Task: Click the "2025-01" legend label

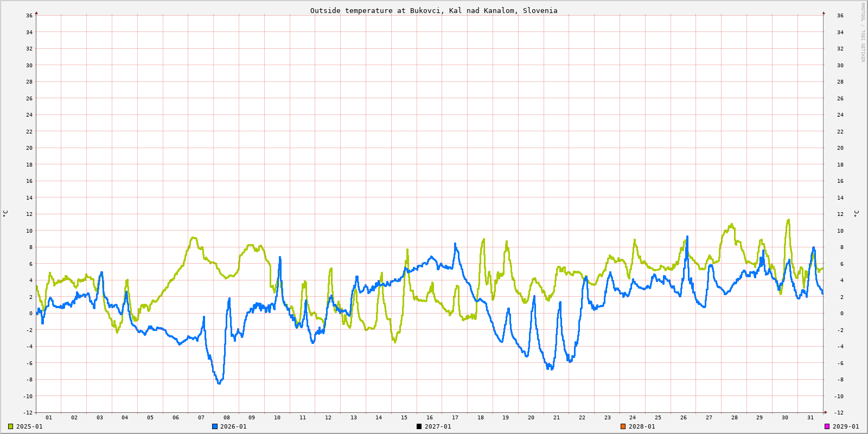Action: coord(29,426)
